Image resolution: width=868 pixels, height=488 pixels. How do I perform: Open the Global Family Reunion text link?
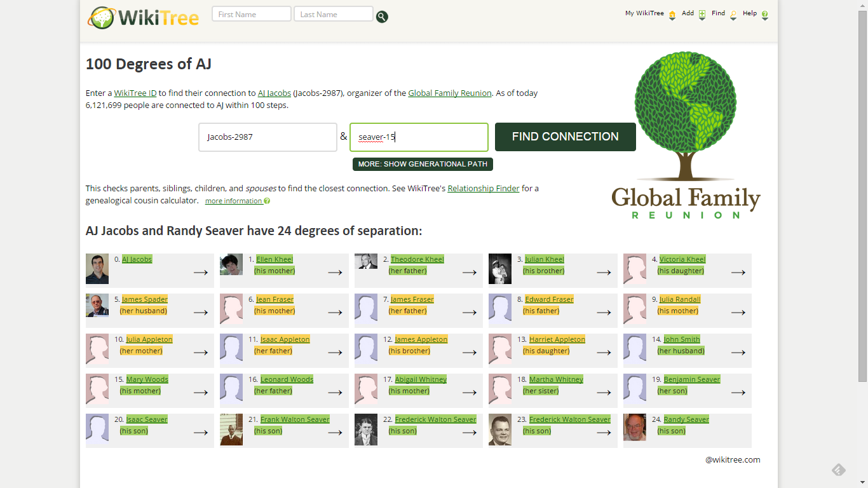(x=450, y=93)
